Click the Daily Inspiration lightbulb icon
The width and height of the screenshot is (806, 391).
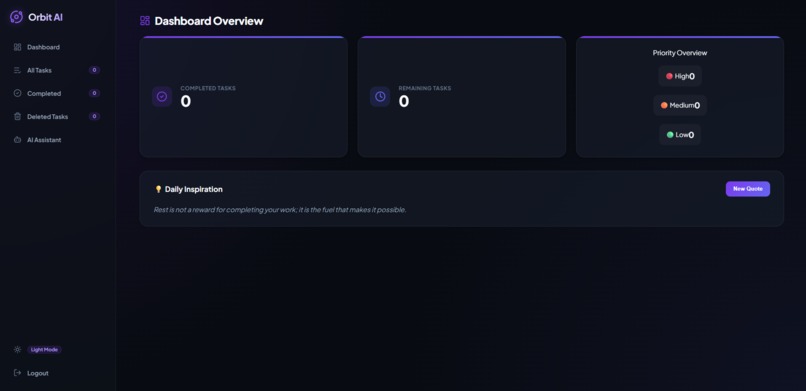158,190
